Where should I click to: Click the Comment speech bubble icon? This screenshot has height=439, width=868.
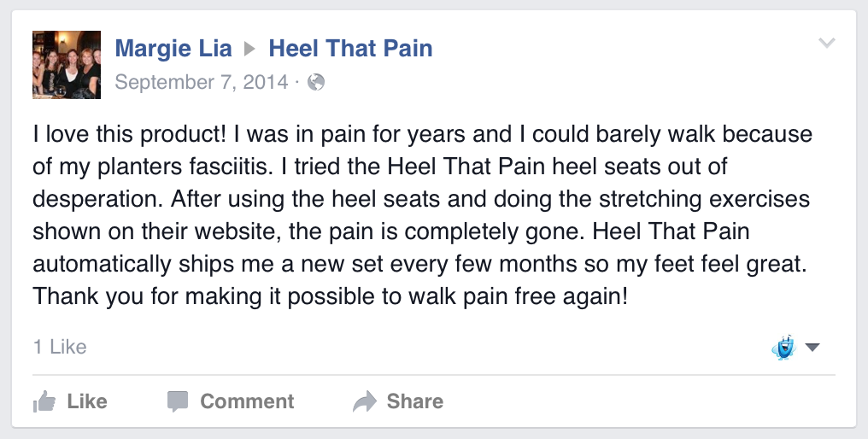(x=178, y=401)
